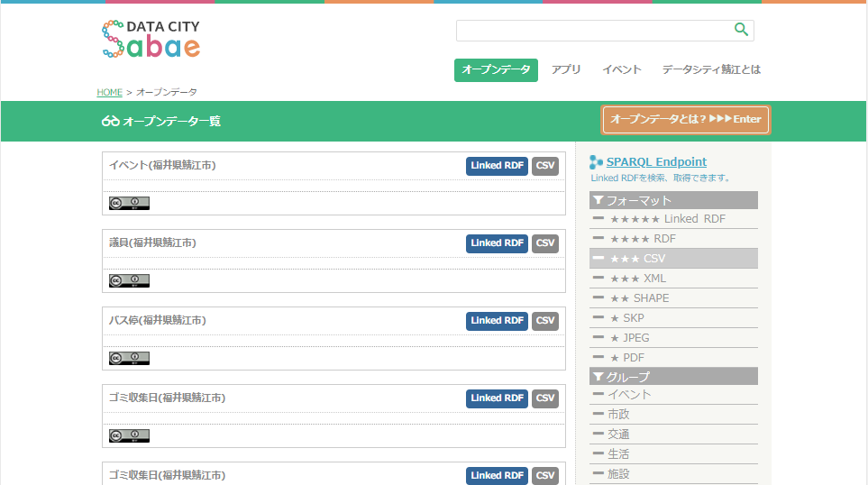Download CSV for イベント(福井県鯖江市)
The width and height of the screenshot is (868, 485).
[544, 166]
